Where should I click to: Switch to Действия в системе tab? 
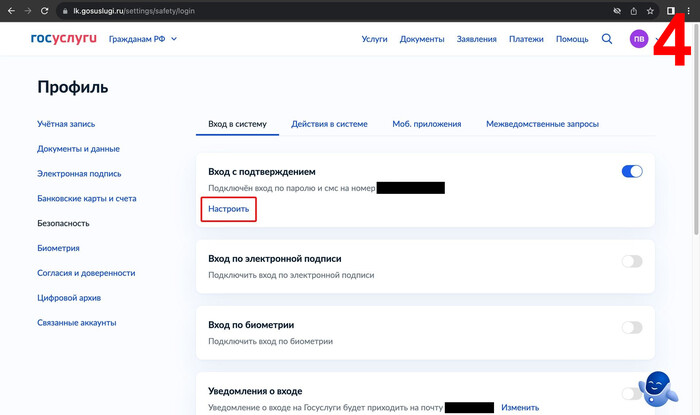coord(329,124)
